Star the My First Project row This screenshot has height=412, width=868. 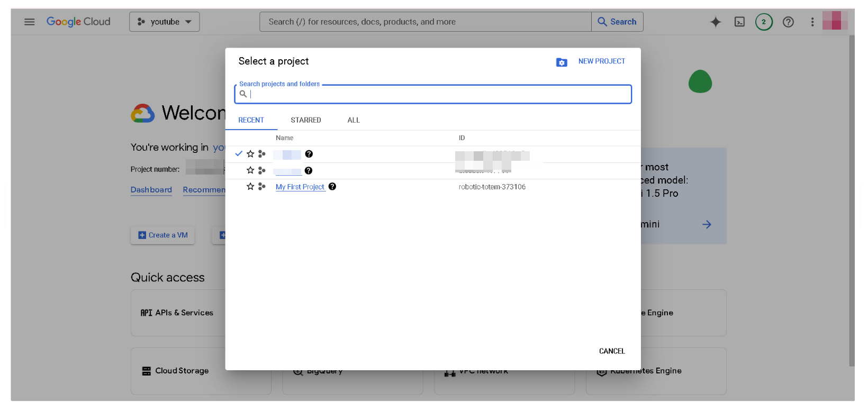pos(250,187)
